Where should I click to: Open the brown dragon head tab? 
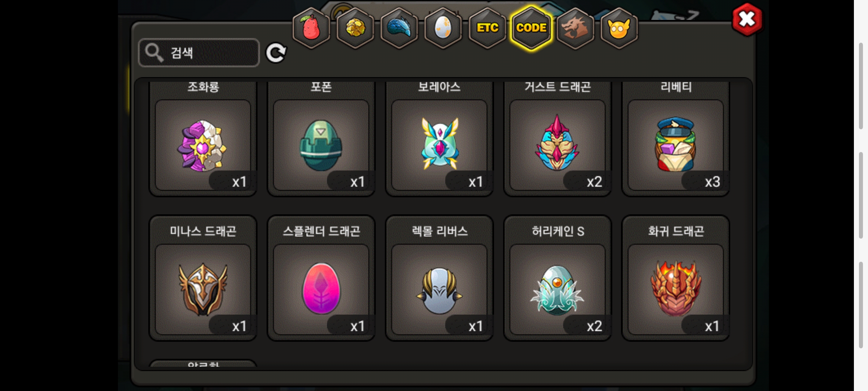click(x=575, y=28)
